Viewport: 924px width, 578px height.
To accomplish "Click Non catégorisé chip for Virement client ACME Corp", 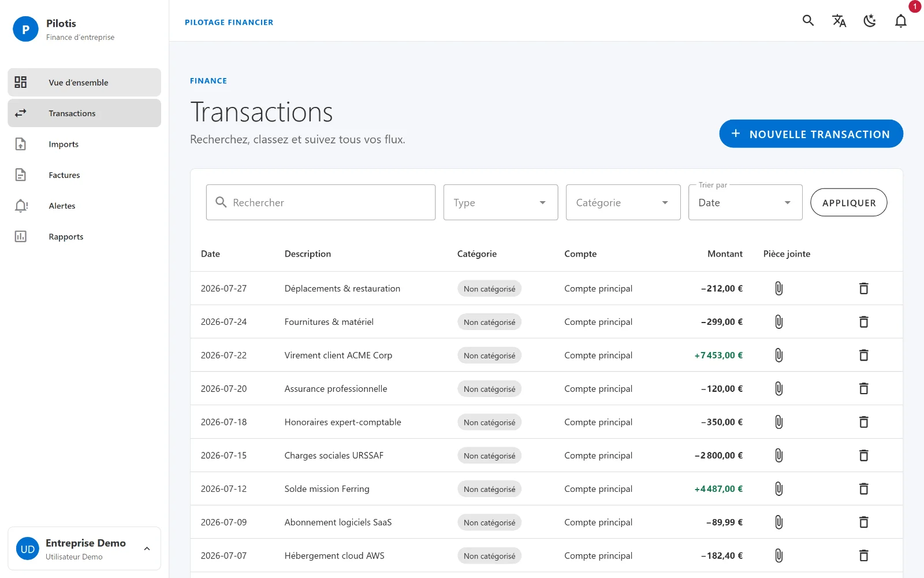I will click(x=489, y=355).
